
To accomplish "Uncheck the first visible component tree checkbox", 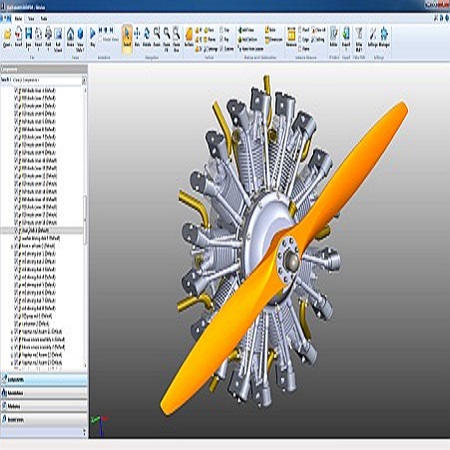I will (16, 90).
